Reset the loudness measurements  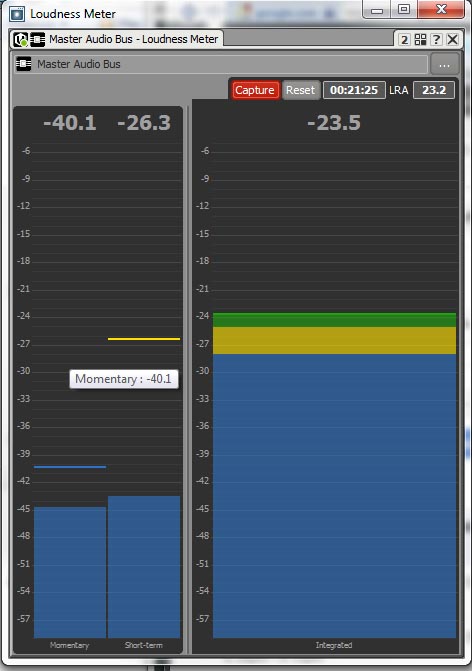300,90
